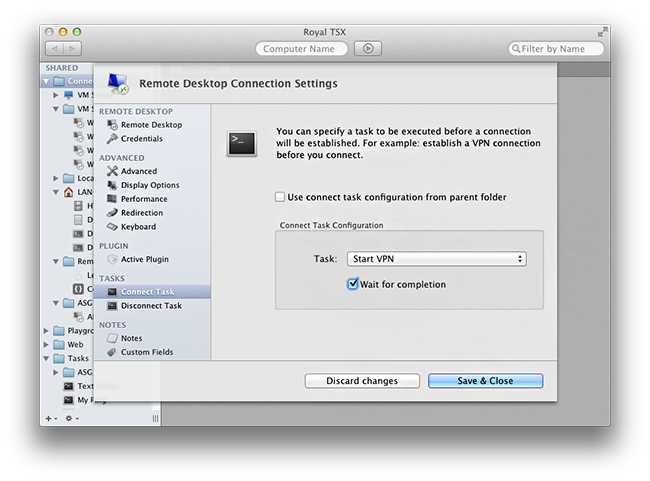
Task: Select the LAN home icon in tree
Action: coord(68,192)
